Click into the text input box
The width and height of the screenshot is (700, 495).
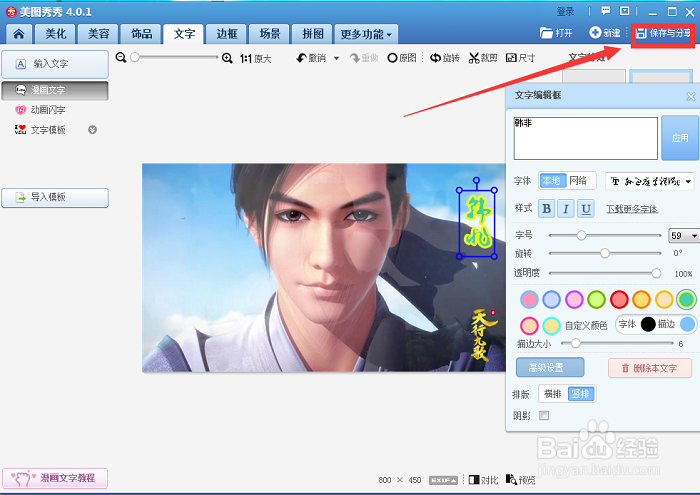pos(585,138)
